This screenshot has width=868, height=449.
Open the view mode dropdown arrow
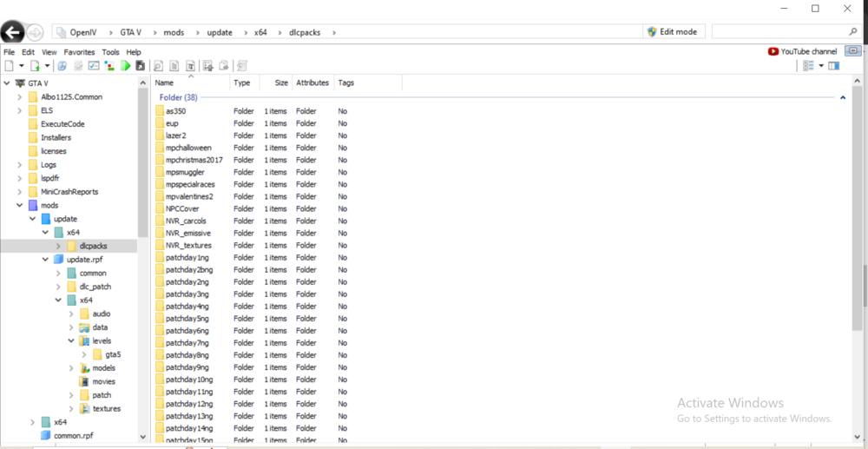(x=821, y=66)
